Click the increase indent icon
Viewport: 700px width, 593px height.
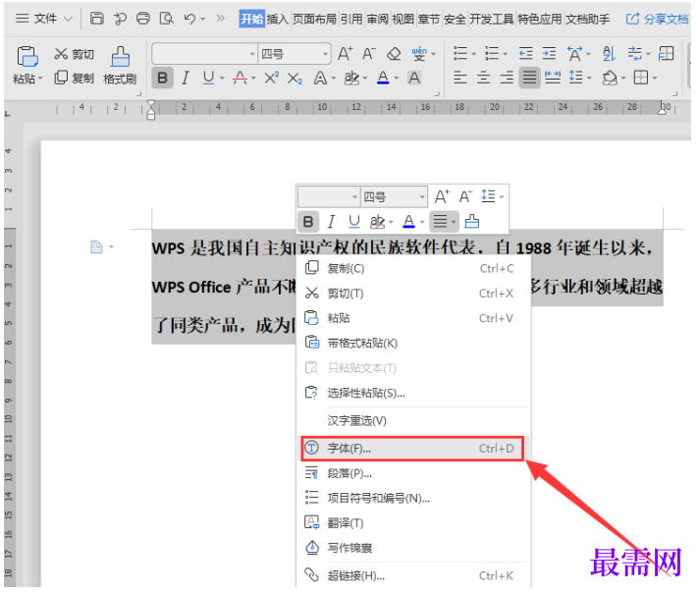pyautogui.click(x=549, y=54)
